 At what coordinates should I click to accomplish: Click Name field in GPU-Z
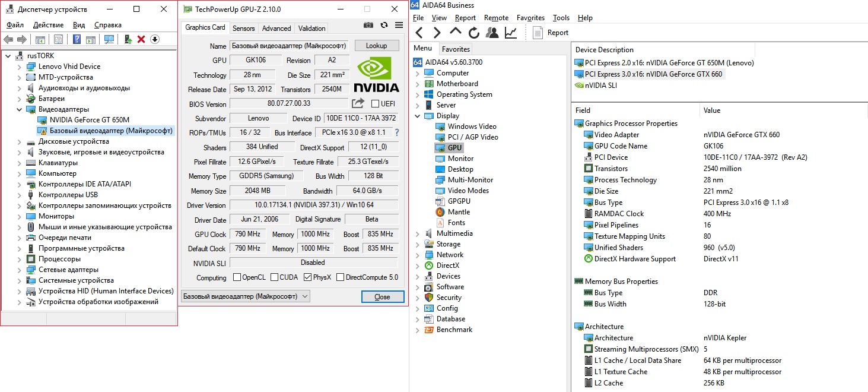[x=289, y=46]
